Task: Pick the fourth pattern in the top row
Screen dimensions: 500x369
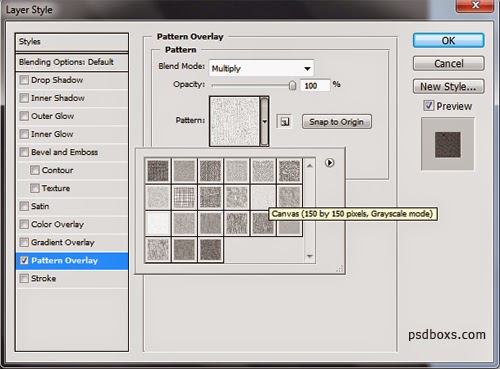Action: (x=237, y=171)
